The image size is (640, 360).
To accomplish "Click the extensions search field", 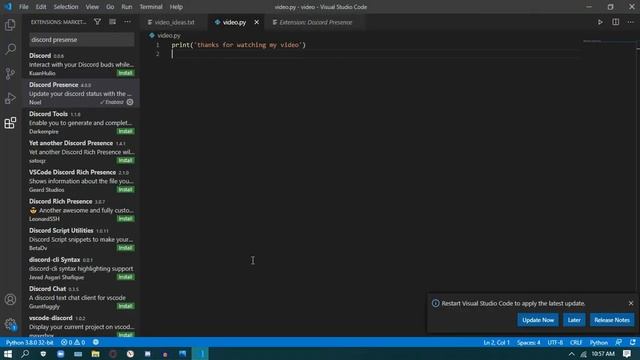I will pyautogui.click(x=82, y=40).
